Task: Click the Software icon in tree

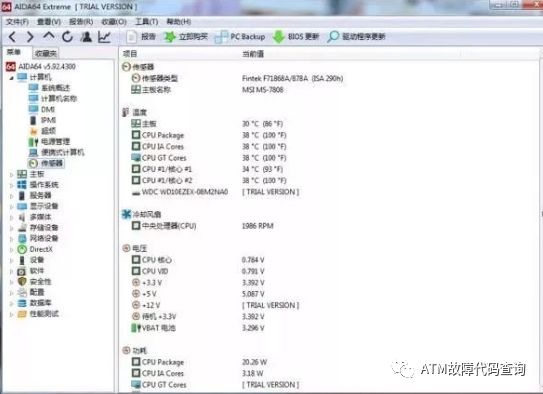Action: tap(22, 271)
